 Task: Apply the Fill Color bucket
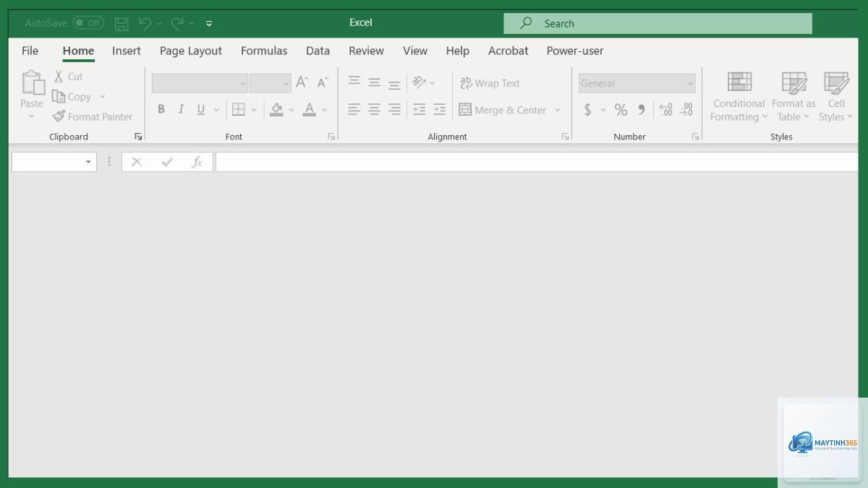pos(276,109)
